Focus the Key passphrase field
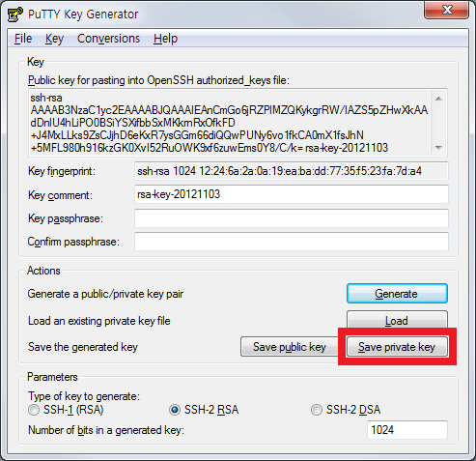The height and width of the screenshot is (461, 476). (x=292, y=218)
